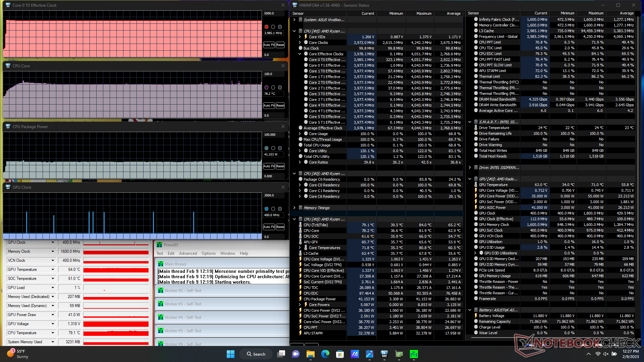Viewport: 644px width, 362px height.
Task: Select second radio circle in CPU Core graph
Action: click(x=273, y=87)
